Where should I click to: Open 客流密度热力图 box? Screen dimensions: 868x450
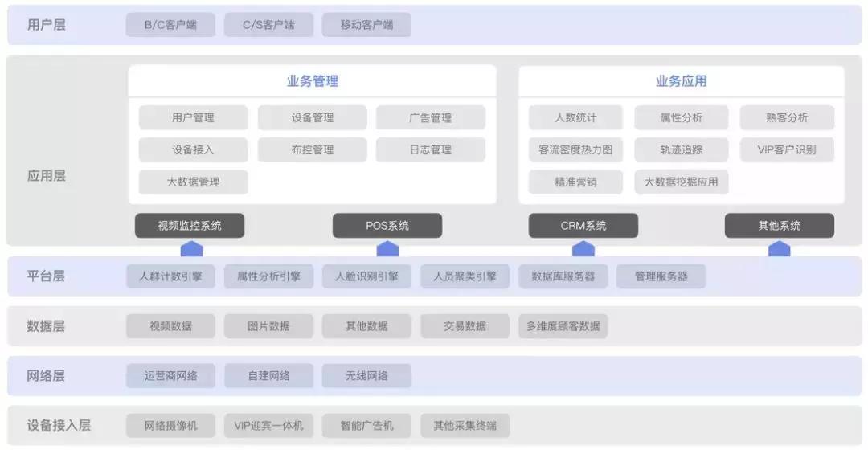[575, 149]
